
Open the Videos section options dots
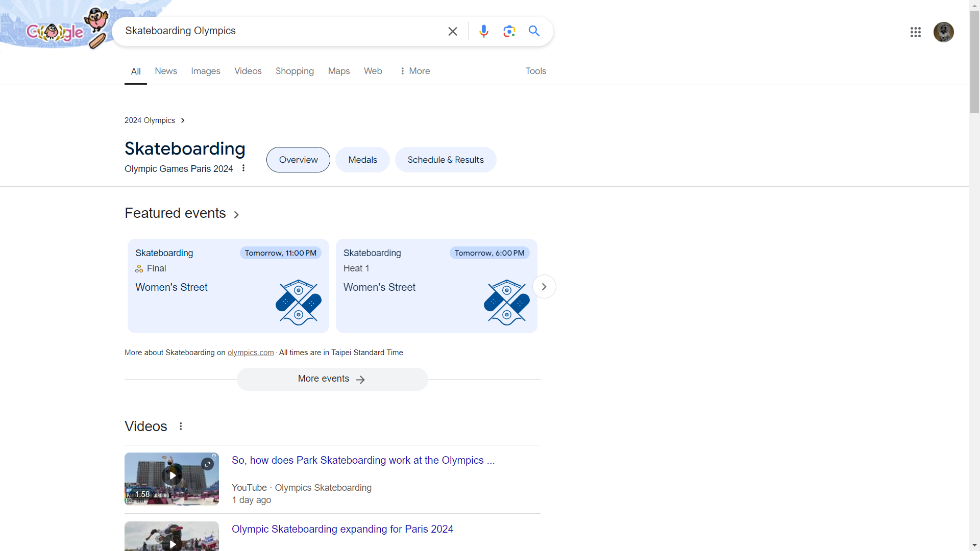coord(181,427)
